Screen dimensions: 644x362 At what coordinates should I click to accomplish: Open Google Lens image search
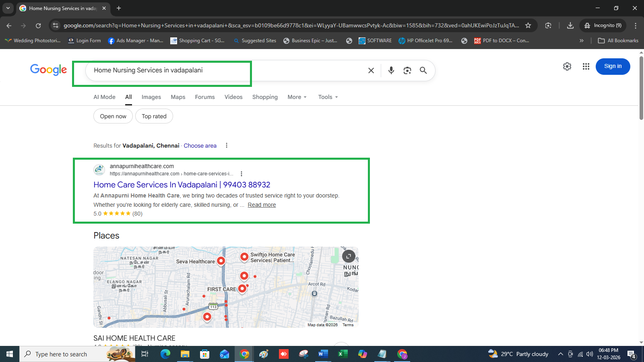tap(407, 70)
